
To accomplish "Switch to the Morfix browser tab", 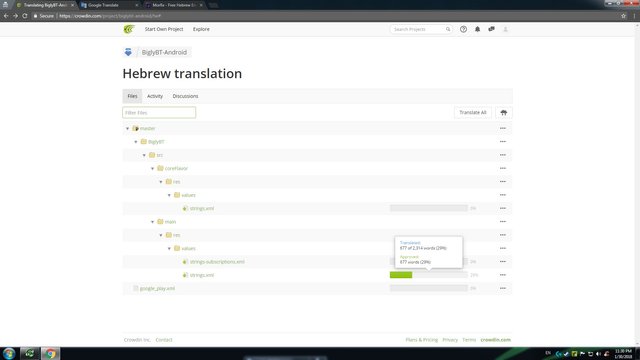I will 174,5.
